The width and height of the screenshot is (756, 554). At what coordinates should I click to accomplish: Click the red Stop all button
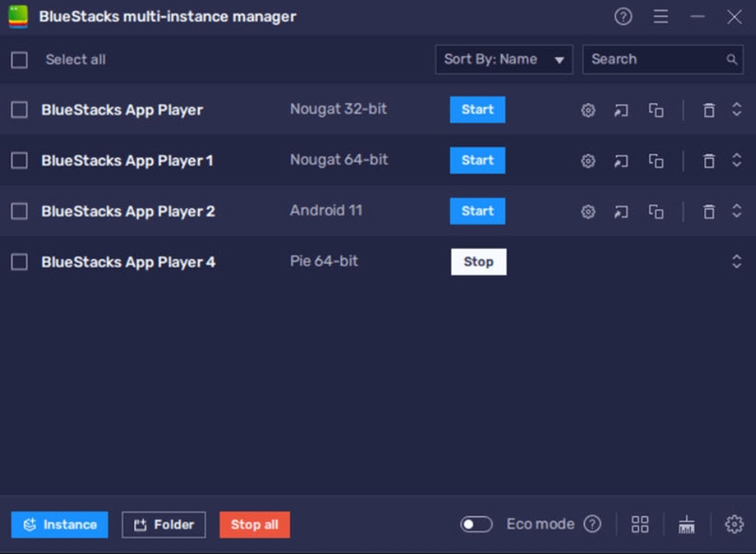254,525
